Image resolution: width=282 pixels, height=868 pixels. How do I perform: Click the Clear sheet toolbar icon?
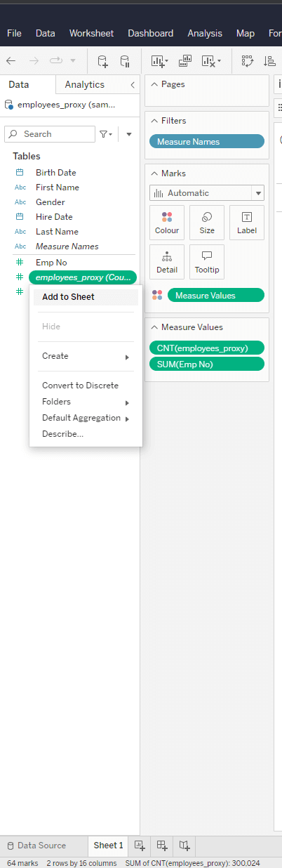tap(208, 61)
